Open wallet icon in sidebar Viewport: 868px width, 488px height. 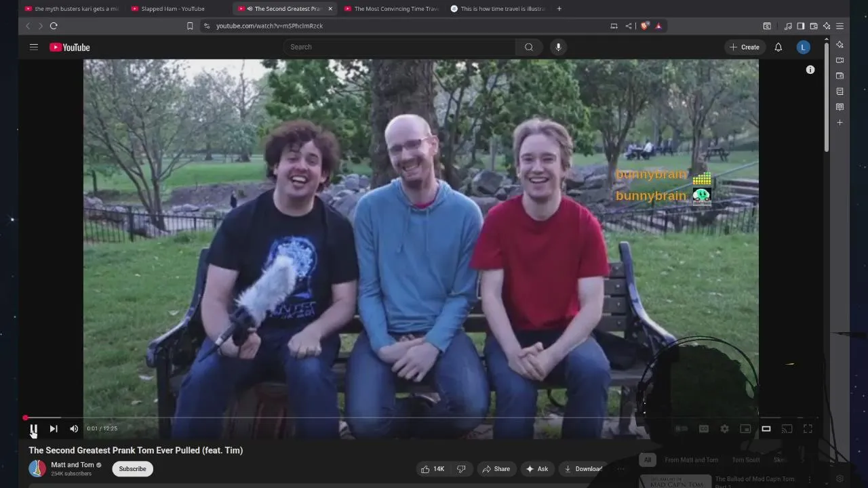pos(840,76)
